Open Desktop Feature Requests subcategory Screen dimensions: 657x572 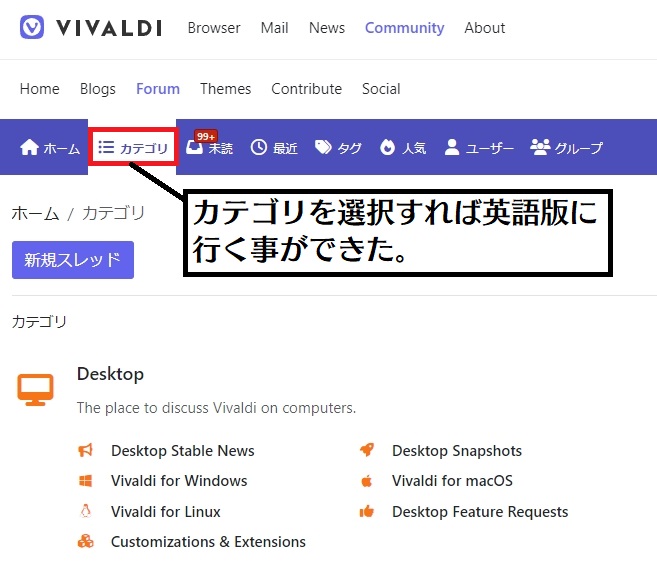[480, 511]
